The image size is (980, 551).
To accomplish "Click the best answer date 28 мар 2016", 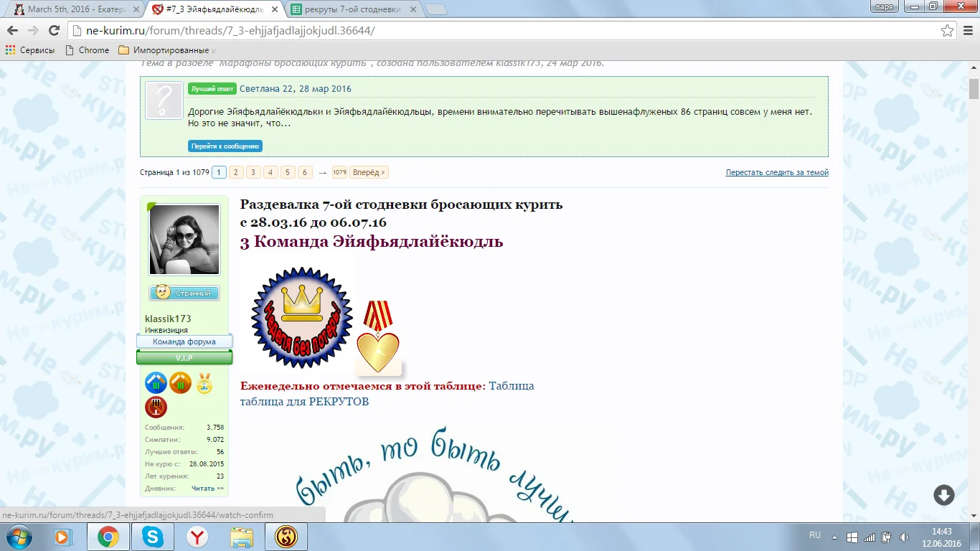I will point(324,89).
